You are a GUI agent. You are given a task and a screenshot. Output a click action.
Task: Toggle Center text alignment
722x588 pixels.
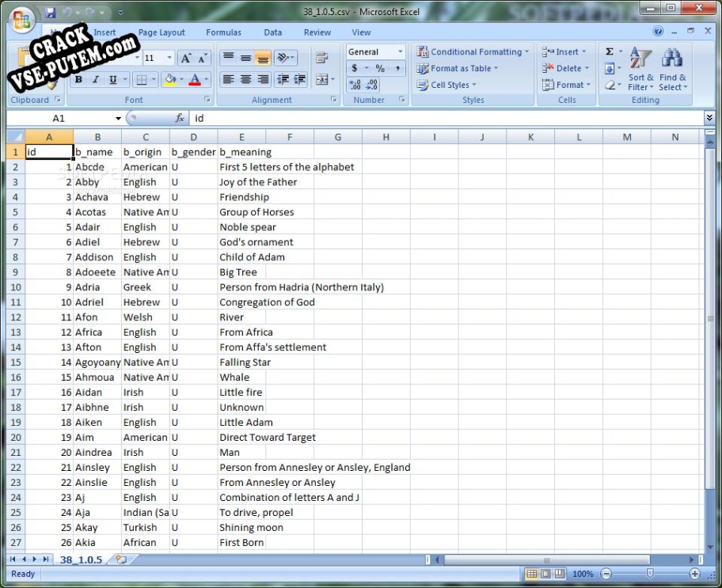[246, 79]
